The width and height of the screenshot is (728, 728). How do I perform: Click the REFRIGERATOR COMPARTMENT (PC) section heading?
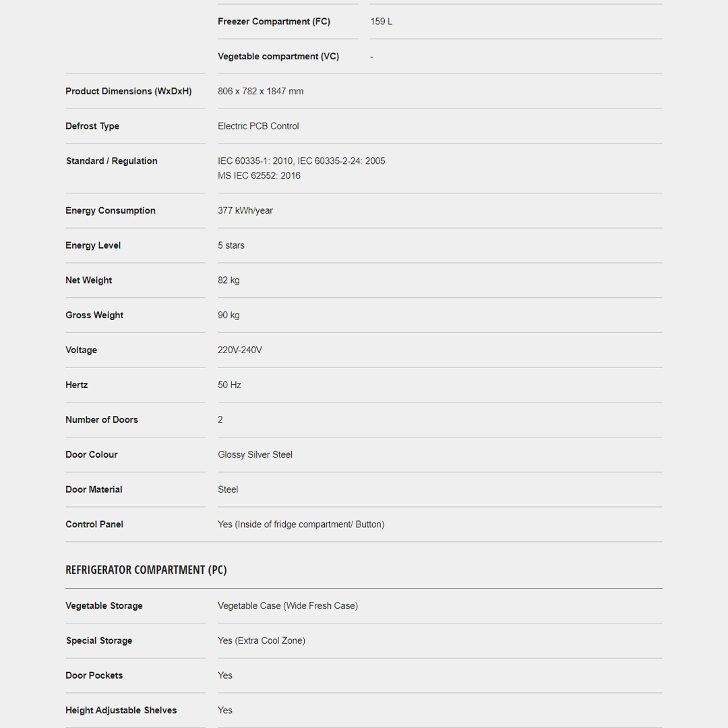click(146, 570)
